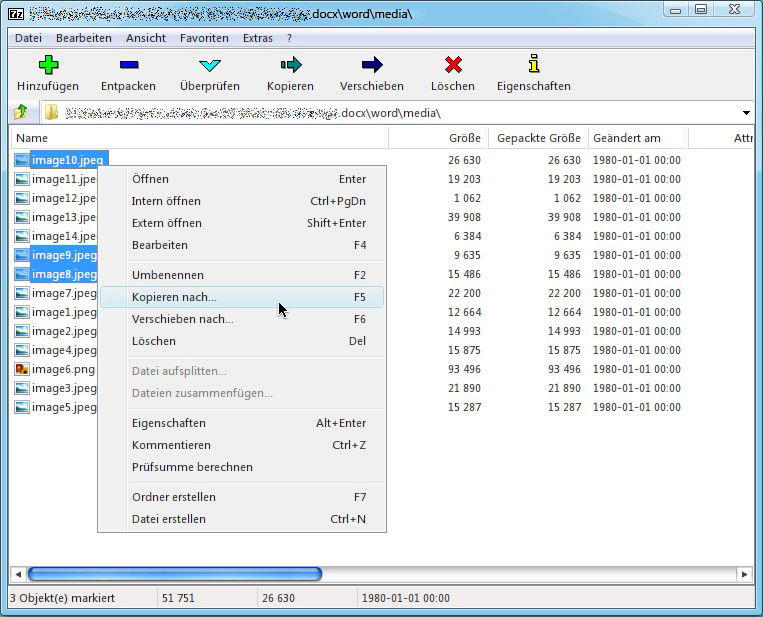Click file icon of image13.jpeg
The height and width of the screenshot is (617, 763).
click(21, 217)
